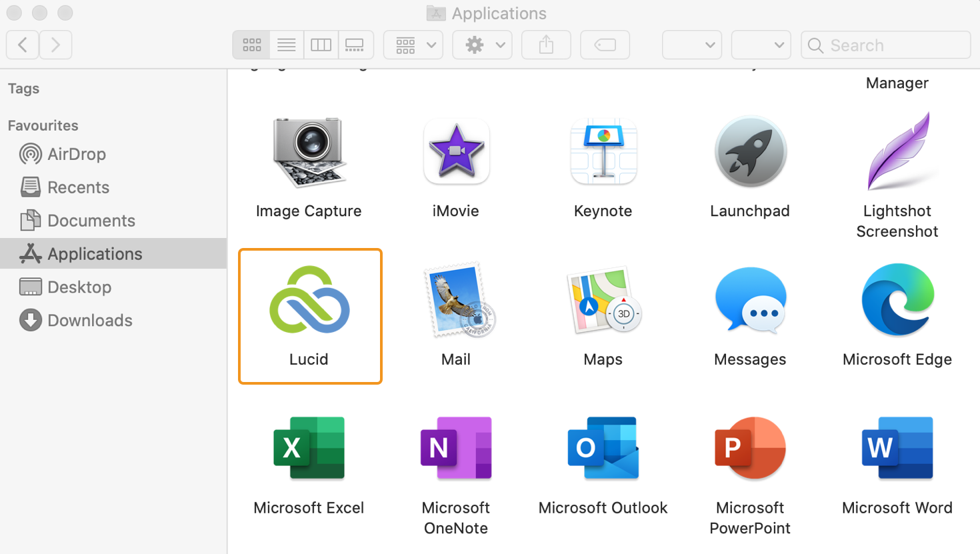Open Documents in the sidebar
The width and height of the screenshot is (980, 554).
[113, 221]
